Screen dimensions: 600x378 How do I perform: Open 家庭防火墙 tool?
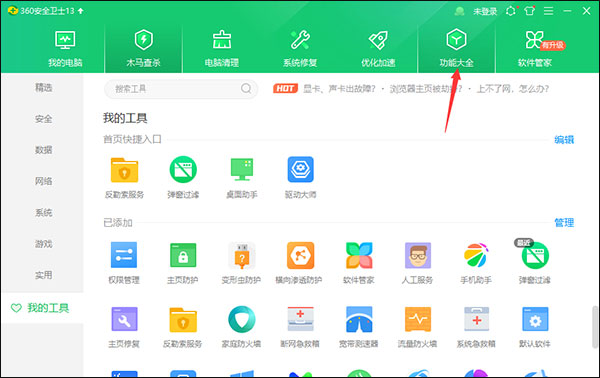click(241, 327)
